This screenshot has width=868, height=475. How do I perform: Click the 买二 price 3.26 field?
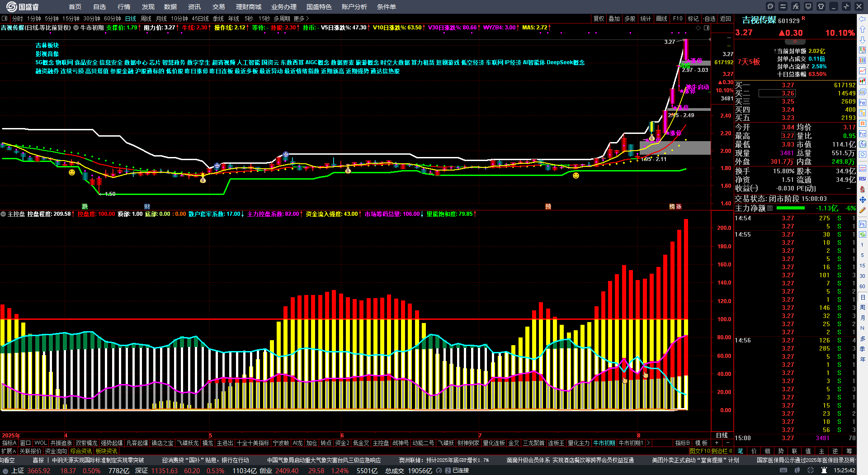coord(777,93)
